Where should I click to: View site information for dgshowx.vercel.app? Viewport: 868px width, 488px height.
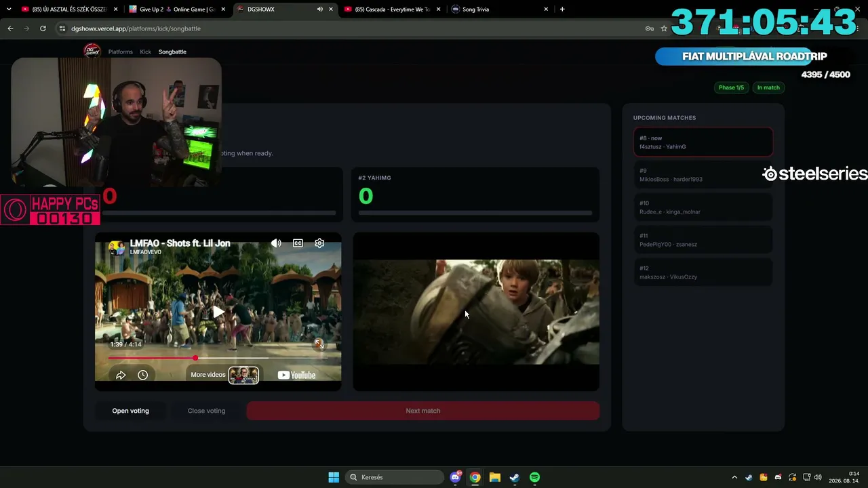pyautogui.click(x=62, y=28)
